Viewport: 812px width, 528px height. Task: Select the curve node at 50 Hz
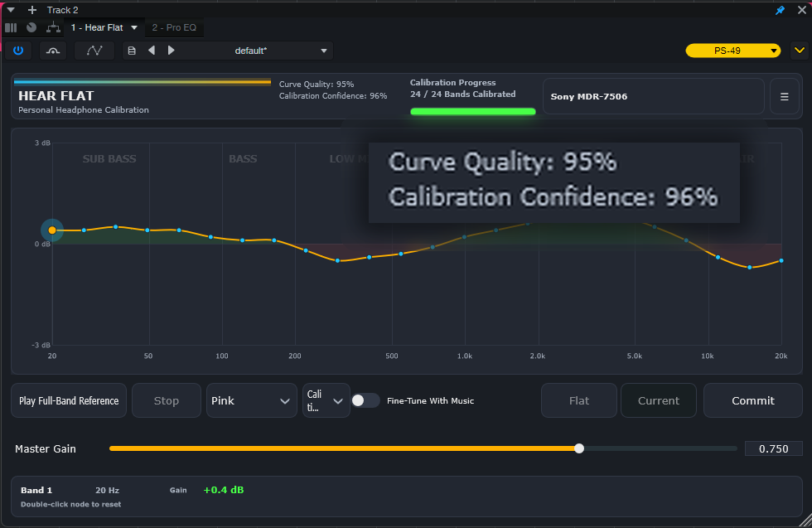pos(147,230)
